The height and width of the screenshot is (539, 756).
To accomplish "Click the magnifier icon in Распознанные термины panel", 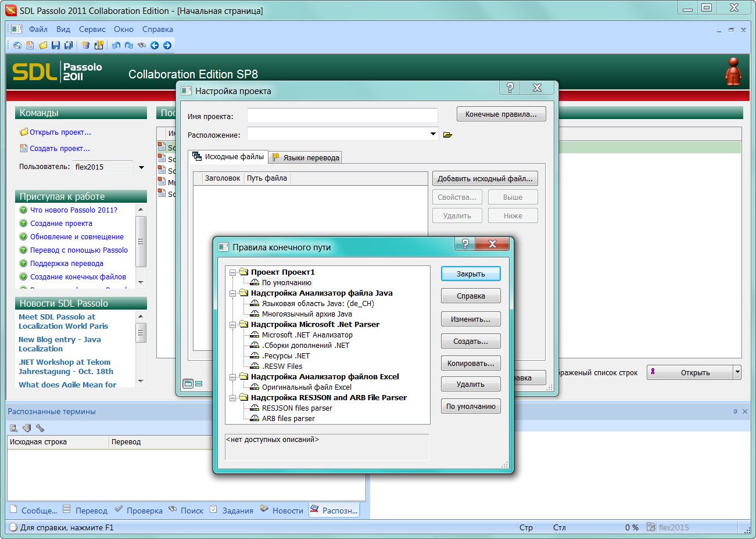I will tap(13, 428).
